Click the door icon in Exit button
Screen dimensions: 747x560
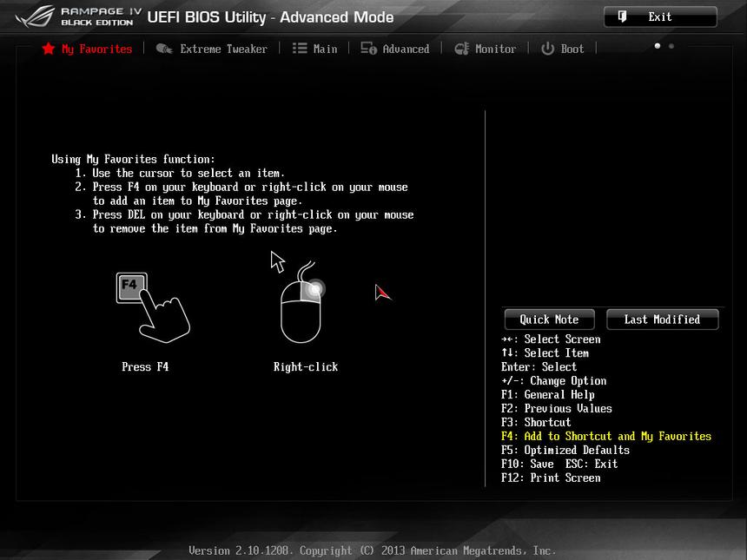click(622, 16)
